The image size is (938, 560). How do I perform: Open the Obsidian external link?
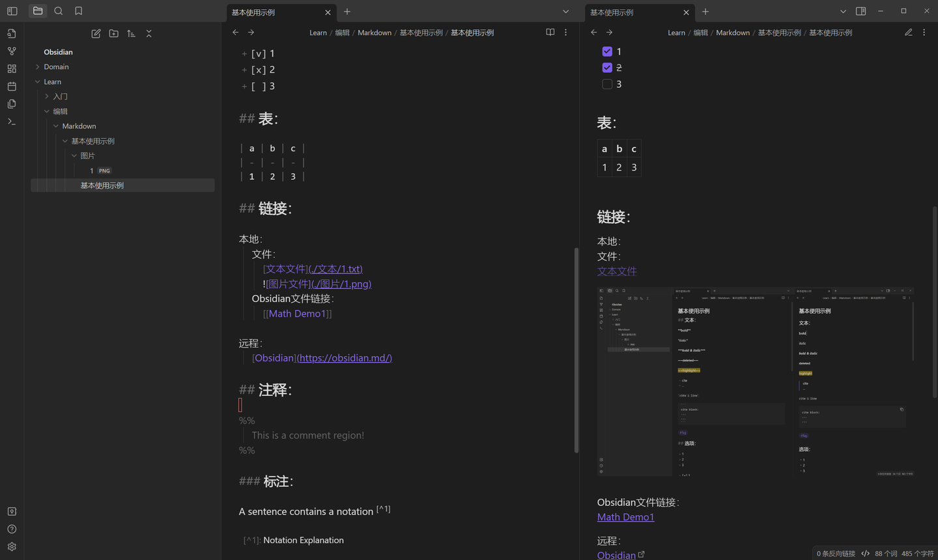pyautogui.click(x=616, y=555)
